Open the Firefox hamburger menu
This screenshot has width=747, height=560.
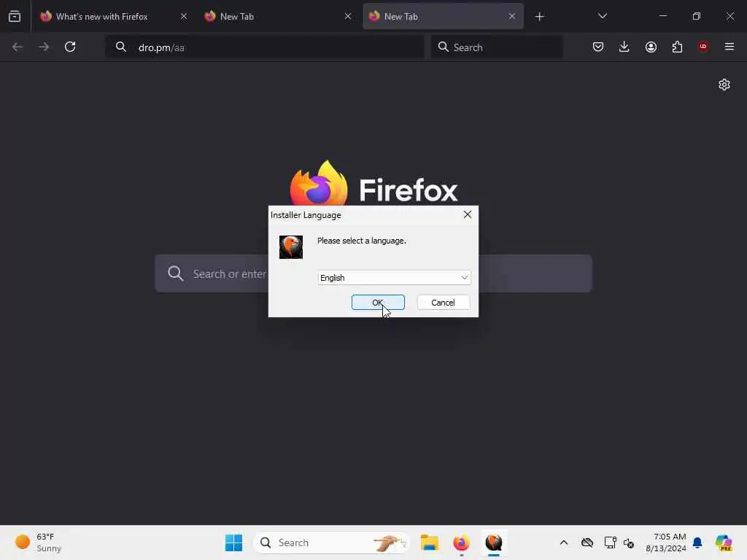(x=729, y=47)
